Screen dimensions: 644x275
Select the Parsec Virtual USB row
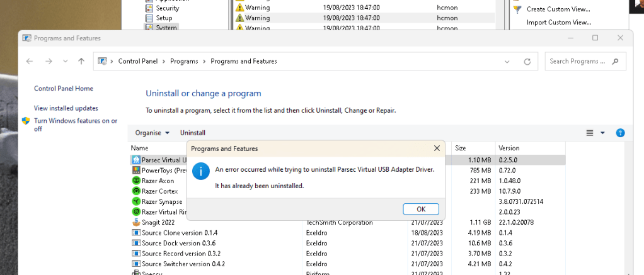coord(347,160)
